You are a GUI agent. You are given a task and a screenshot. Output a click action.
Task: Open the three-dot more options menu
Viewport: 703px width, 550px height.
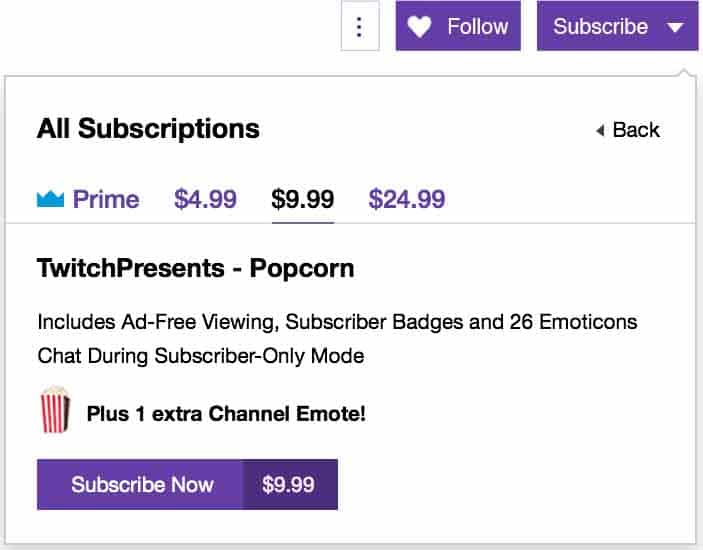click(x=360, y=27)
